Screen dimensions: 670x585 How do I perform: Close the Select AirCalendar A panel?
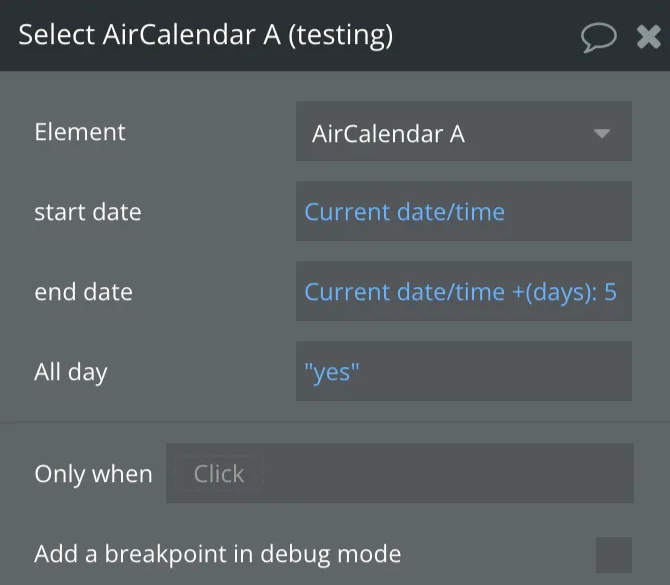(648, 37)
